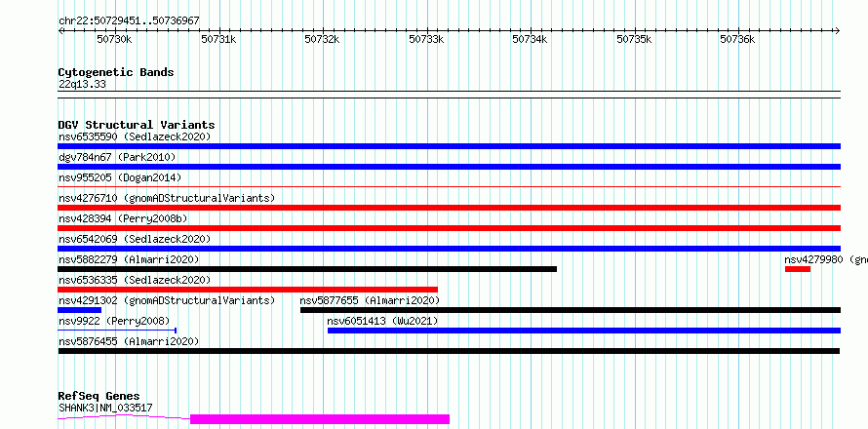This screenshot has height=429, width=868.
Task: Click the thin red line under nsv955205
Action: [x=449, y=186]
